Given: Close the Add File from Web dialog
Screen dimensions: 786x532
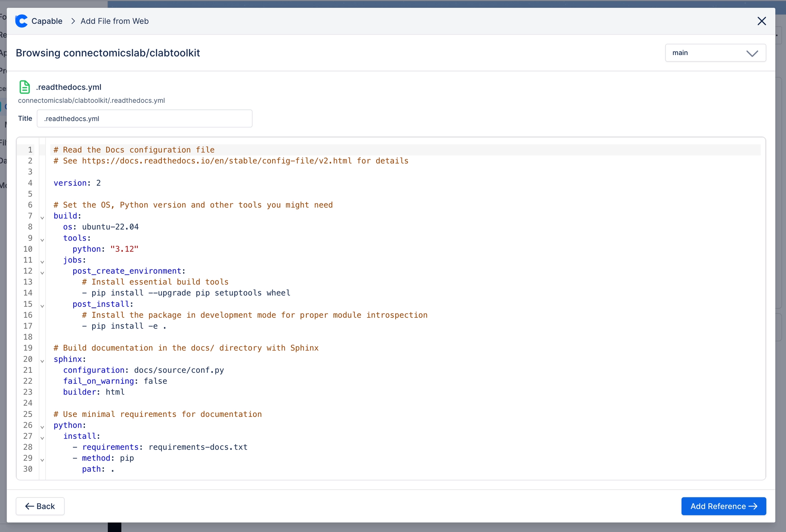Looking at the screenshot, I should tap(761, 21).
